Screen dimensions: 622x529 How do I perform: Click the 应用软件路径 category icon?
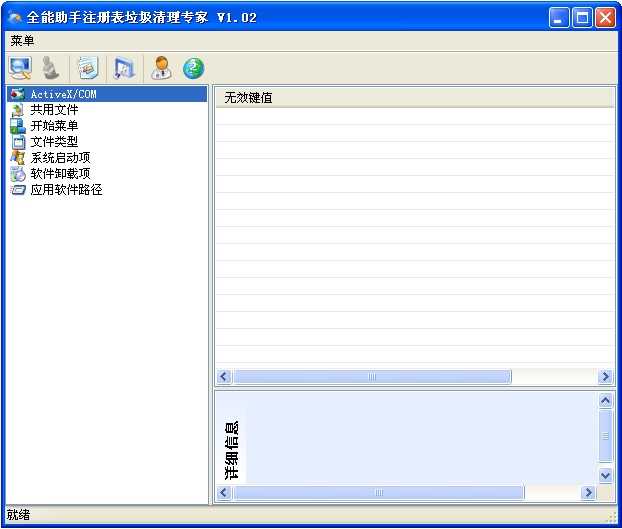pyautogui.click(x=18, y=190)
